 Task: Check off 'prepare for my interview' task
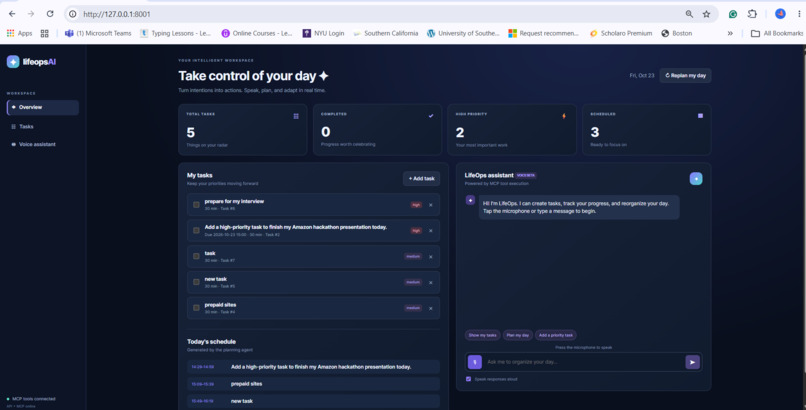[196, 204]
